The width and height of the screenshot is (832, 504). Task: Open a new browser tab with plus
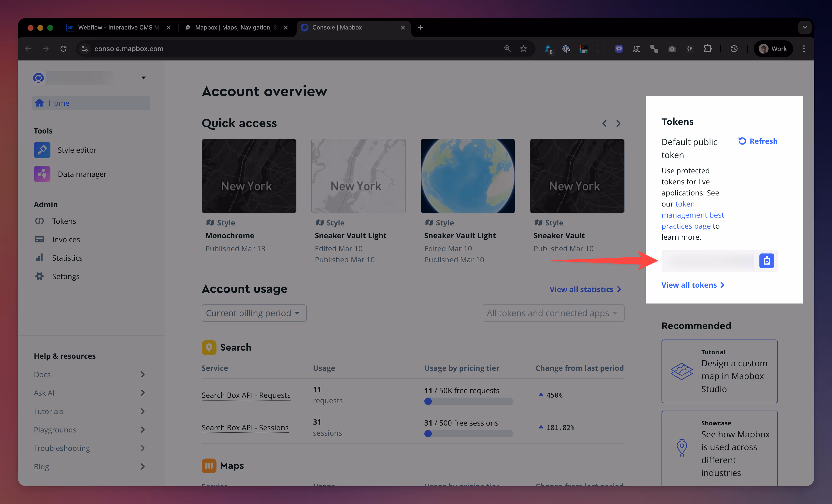(420, 28)
